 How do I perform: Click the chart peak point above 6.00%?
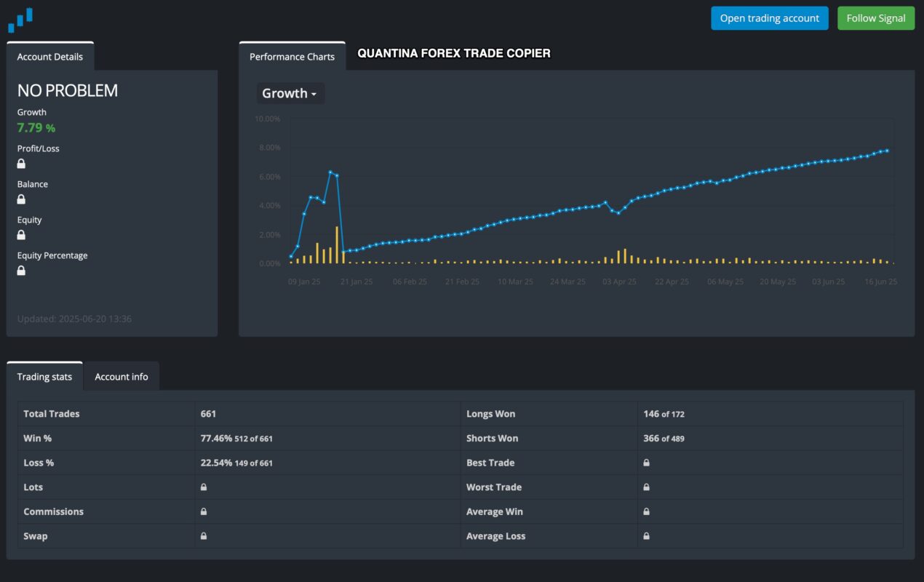330,172
